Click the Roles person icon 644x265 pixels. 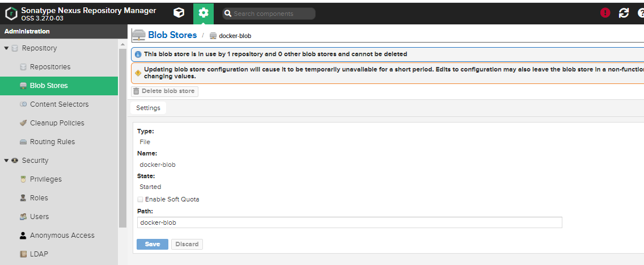[23, 198]
